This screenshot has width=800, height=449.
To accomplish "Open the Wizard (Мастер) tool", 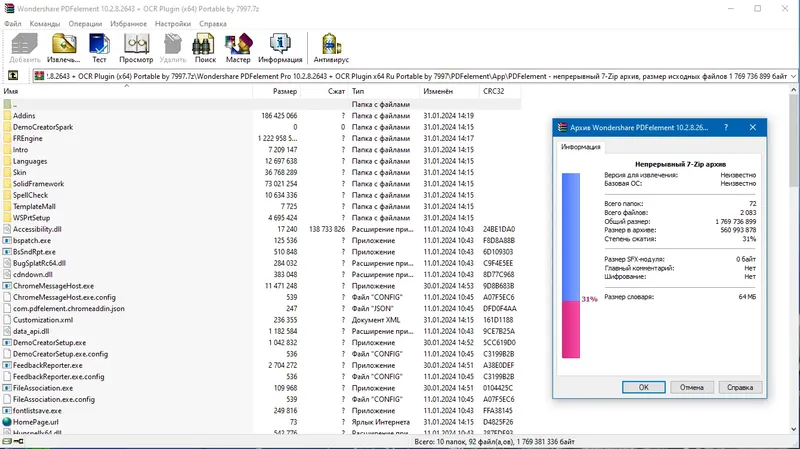I will click(238, 48).
